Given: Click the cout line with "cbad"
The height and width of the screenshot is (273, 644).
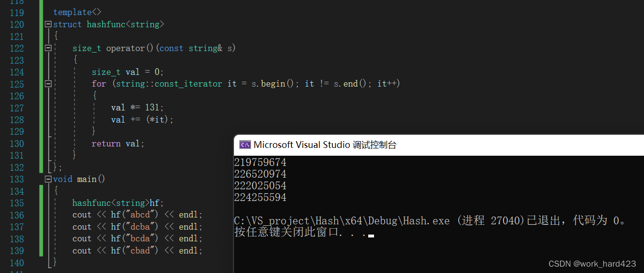Looking at the screenshot, I should (x=137, y=251).
